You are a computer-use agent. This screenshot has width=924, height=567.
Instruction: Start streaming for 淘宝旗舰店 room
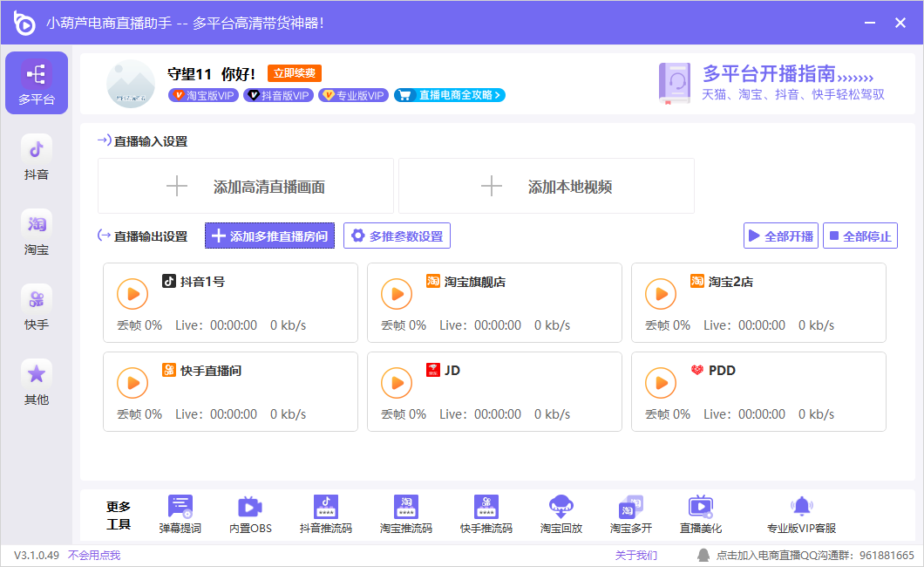click(x=397, y=295)
